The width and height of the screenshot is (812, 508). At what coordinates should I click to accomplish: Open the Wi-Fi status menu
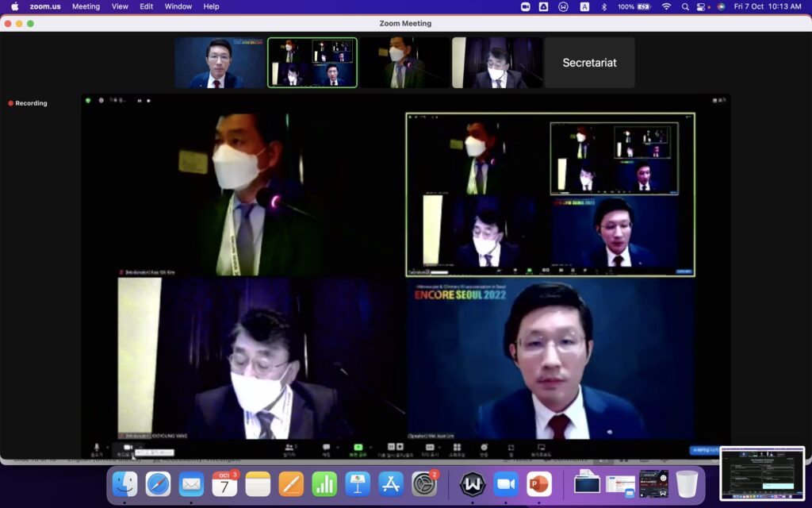coord(666,6)
